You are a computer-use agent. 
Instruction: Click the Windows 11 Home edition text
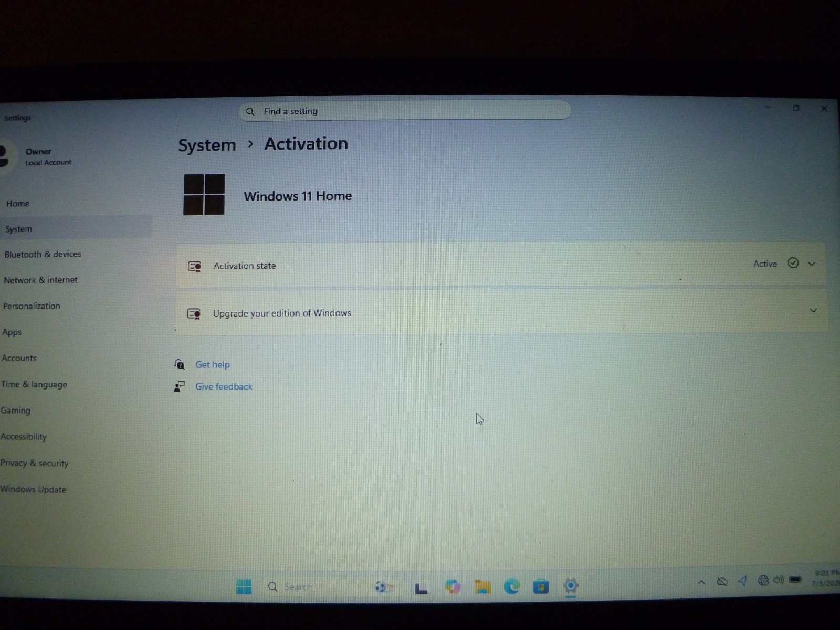point(298,196)
